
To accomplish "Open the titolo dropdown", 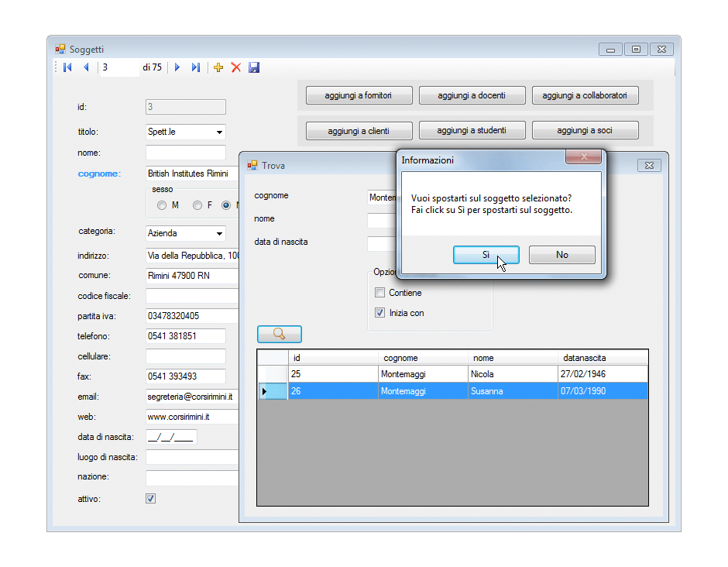I will point(219,132).
